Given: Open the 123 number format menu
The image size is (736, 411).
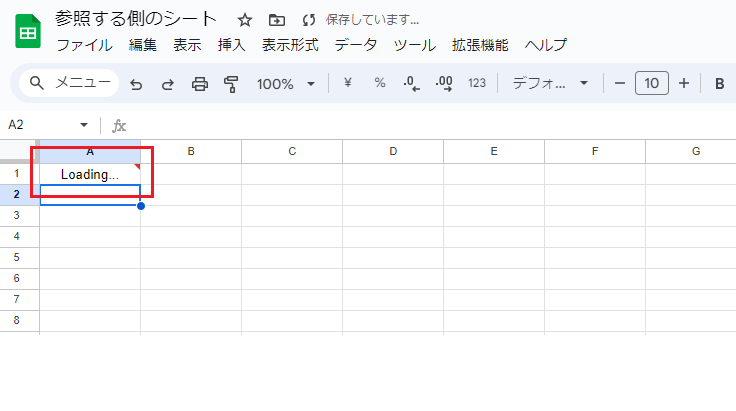Looking at the screenshot, I should tap(477, 84).
